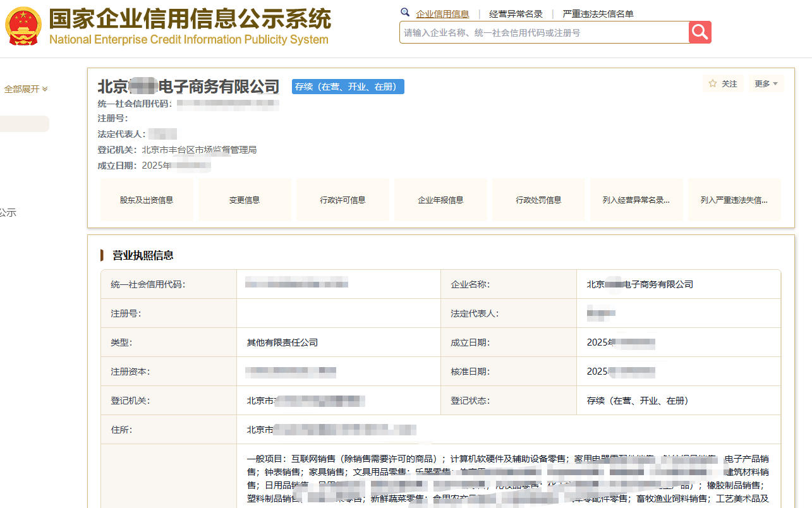
Task: Select the 严重违法失信名单 search tab
Action: point(598,14)
